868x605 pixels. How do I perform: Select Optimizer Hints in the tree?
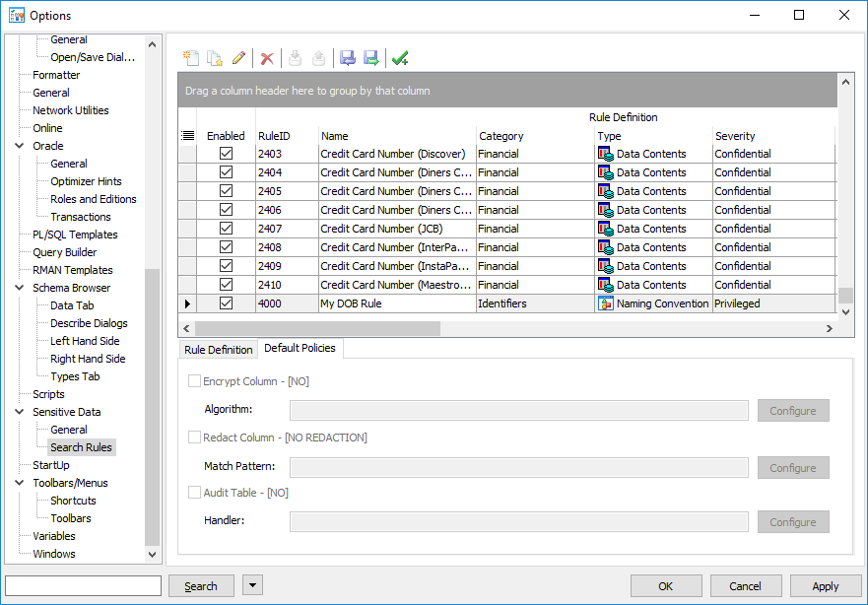86,181
